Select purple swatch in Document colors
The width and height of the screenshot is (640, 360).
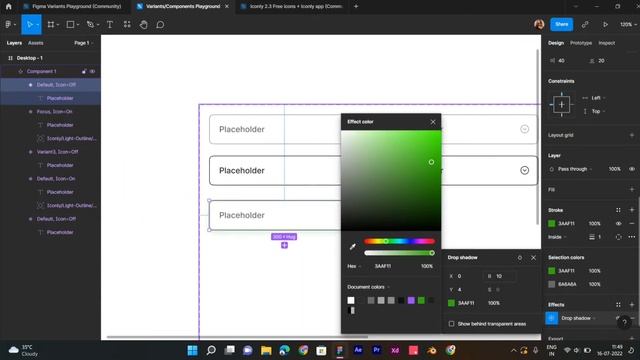tap(411, 300)
